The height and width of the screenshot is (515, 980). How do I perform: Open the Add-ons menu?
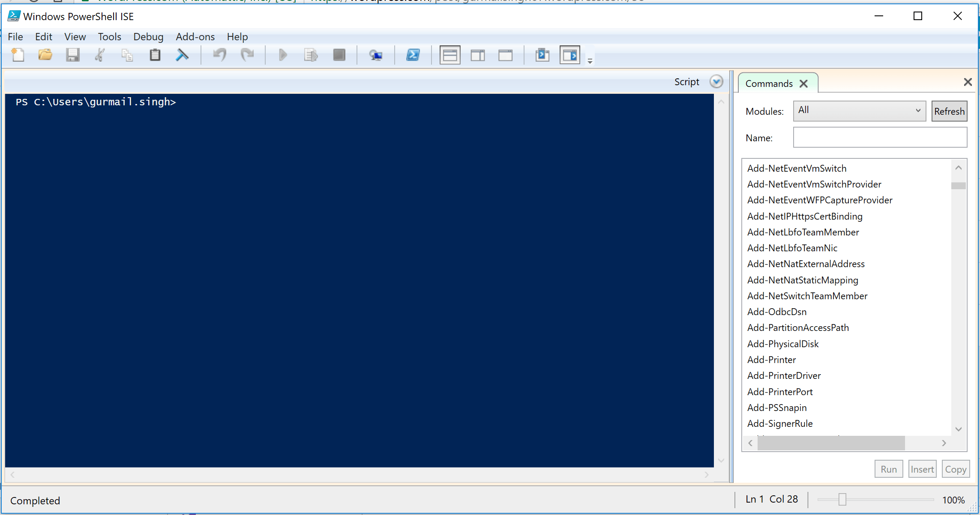pyautogui.click(x=195, y=37)
